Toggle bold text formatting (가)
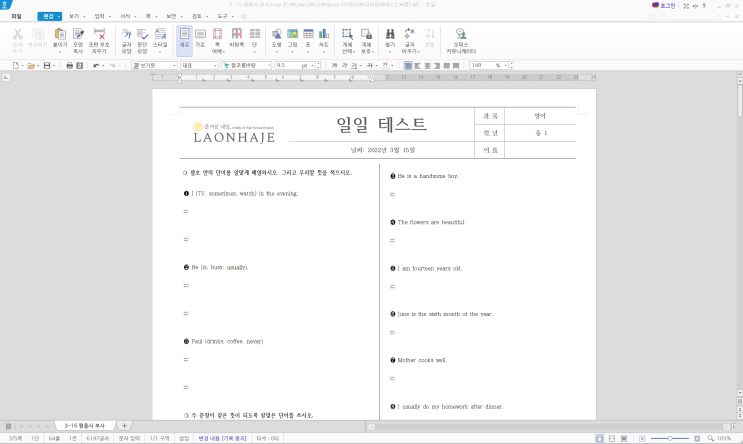The image size is (743, 444). [335, 65]
